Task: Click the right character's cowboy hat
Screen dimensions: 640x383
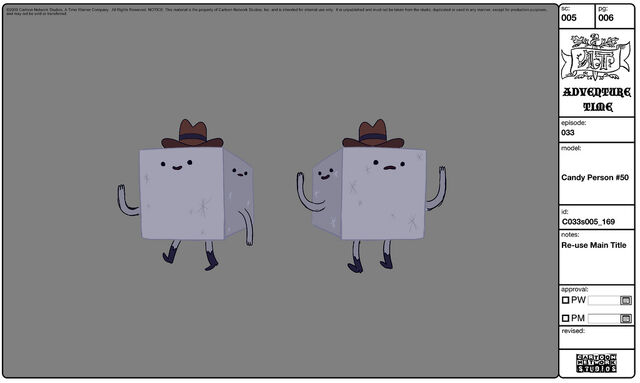Action: point(373,134)
